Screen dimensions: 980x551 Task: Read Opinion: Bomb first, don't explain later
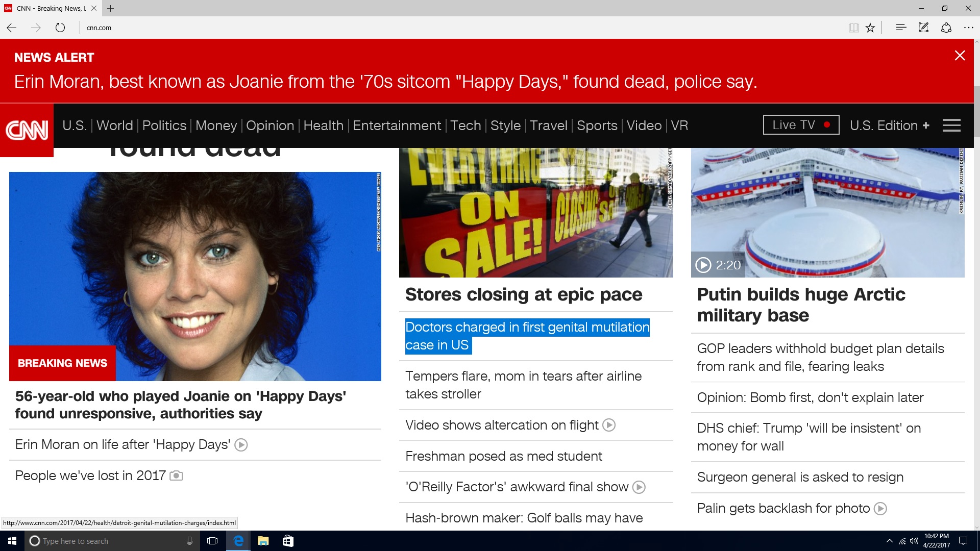point(810,397)
